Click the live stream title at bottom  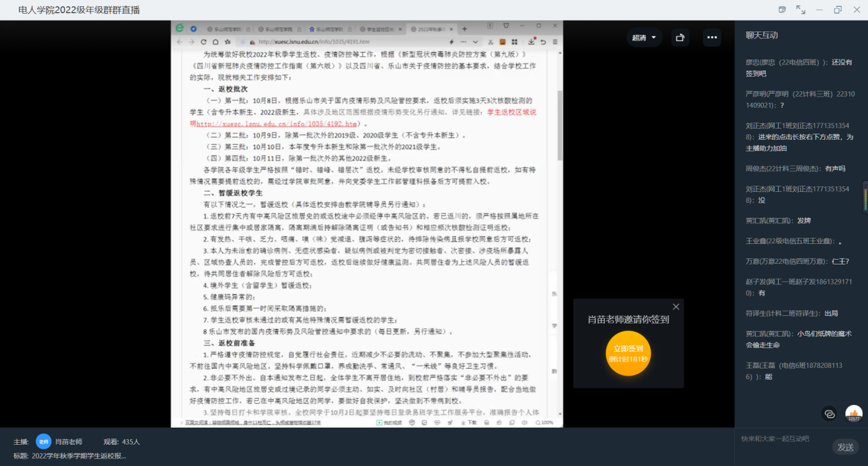tap(78, 456)
